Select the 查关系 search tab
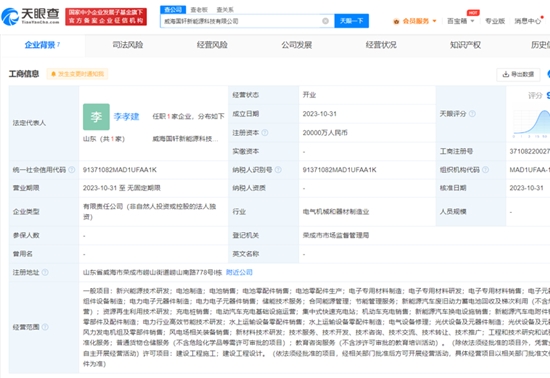Image resolution: width=550 pixels, height=378 pixels. [225, 9]
